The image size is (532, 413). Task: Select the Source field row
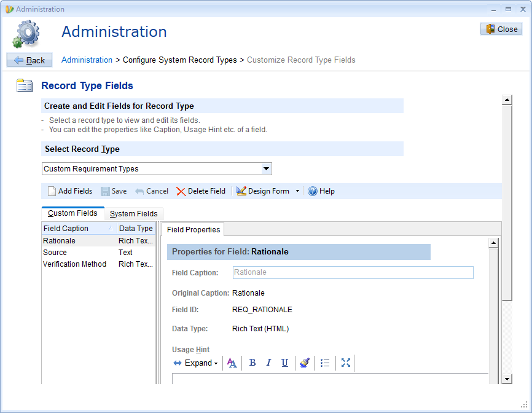(x=98, y=253)
